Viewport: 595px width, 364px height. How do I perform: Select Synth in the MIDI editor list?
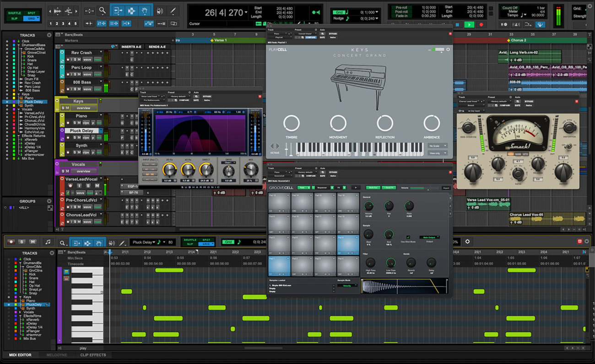click(x=30, y=309)
